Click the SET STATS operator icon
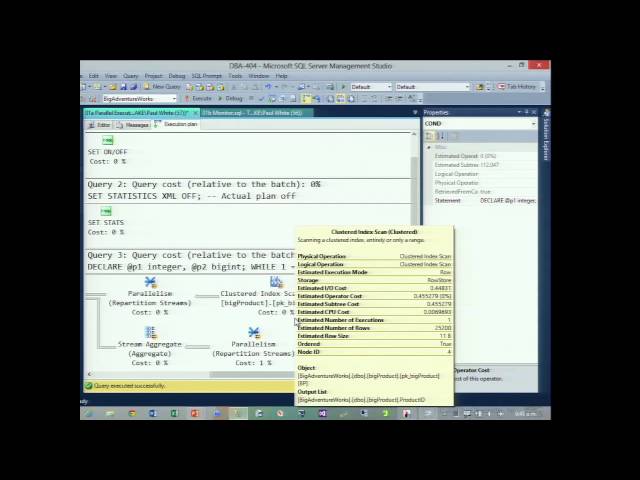Screen dimensions: 640x480 (106, 211)
